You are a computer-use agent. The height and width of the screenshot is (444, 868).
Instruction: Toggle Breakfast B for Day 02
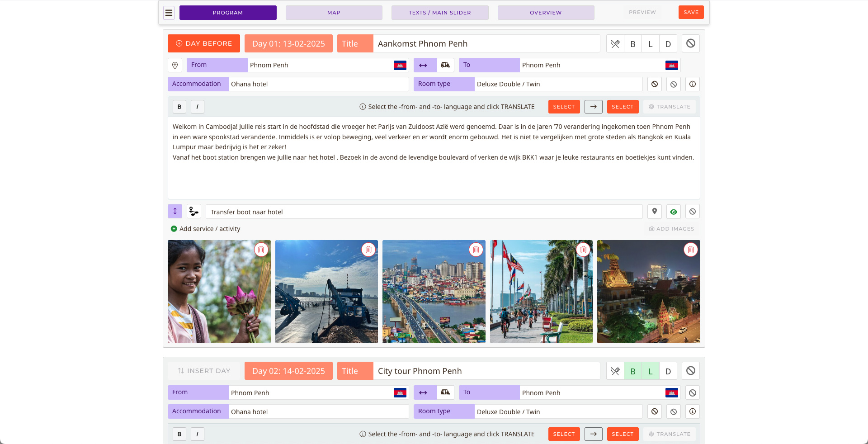632,371
